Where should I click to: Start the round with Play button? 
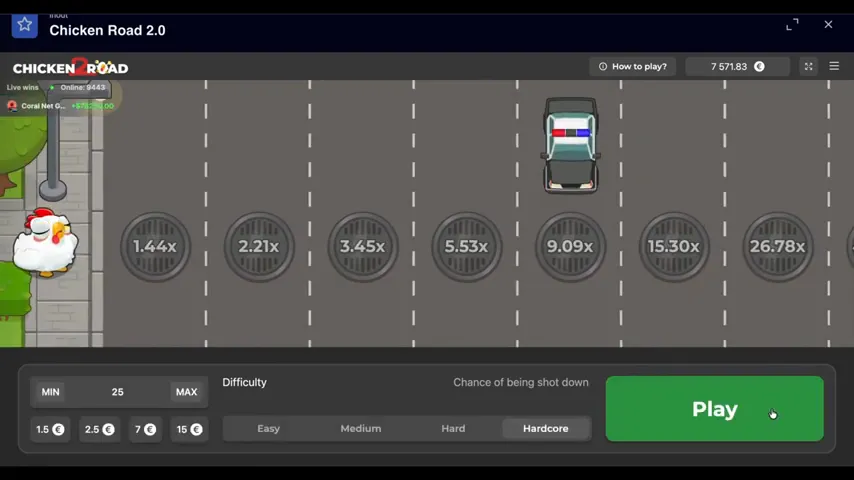[x=715, y=409]
